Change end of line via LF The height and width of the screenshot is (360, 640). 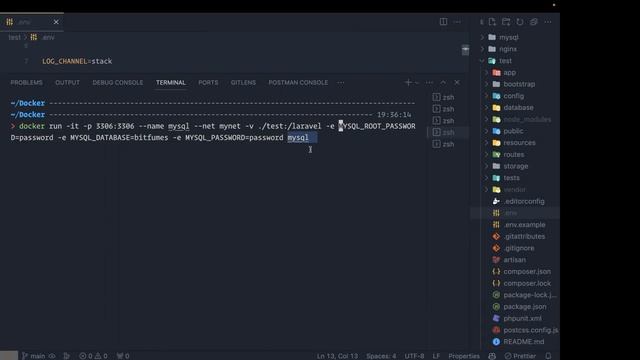[x=436, y=356]
